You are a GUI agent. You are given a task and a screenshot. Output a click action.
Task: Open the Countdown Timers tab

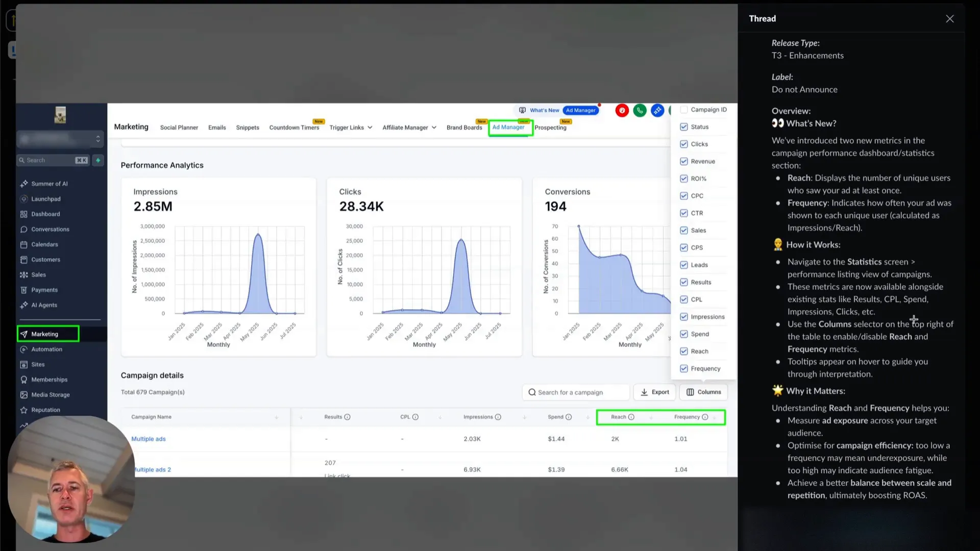coord(294,128)
